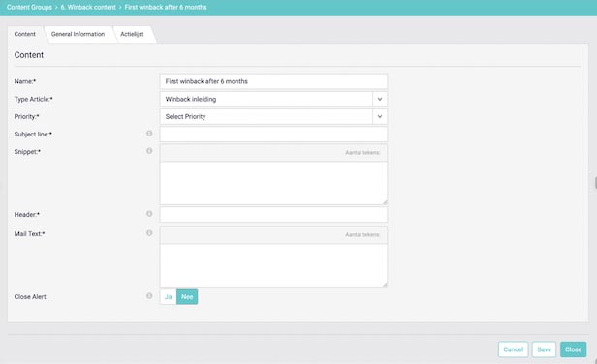Click the Close button
This screenshot has height=364, width=597.
coord(573,349)
